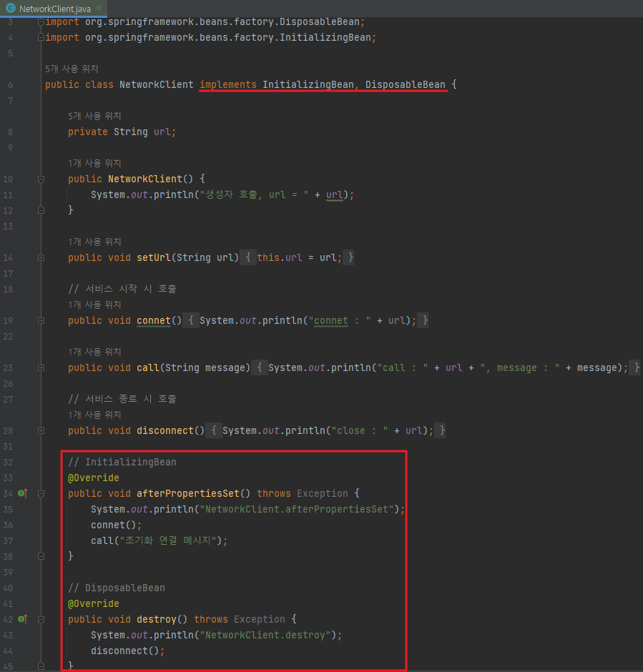Collapse afterPropertiesSet method fold on line 34
Image resolution: width=643 pixels, height=672 pixels.
click(41, 494)
